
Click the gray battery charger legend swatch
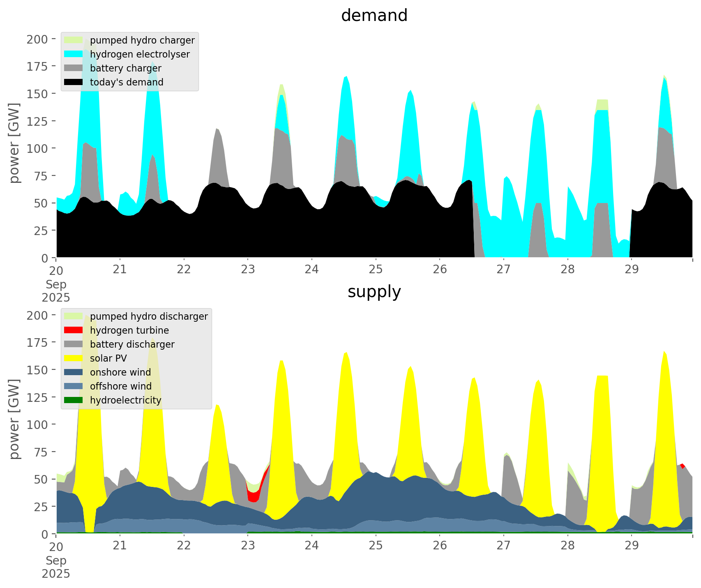[x=74, y=68]
